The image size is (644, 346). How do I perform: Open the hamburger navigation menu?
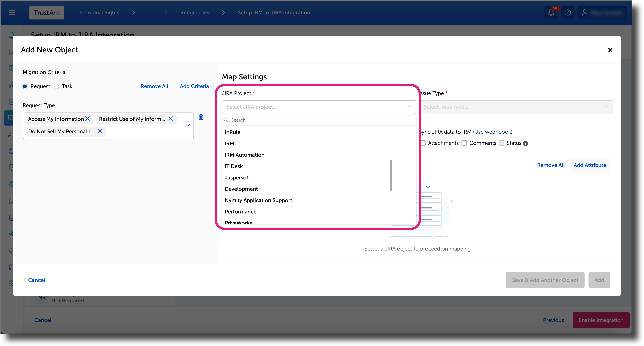12,12
